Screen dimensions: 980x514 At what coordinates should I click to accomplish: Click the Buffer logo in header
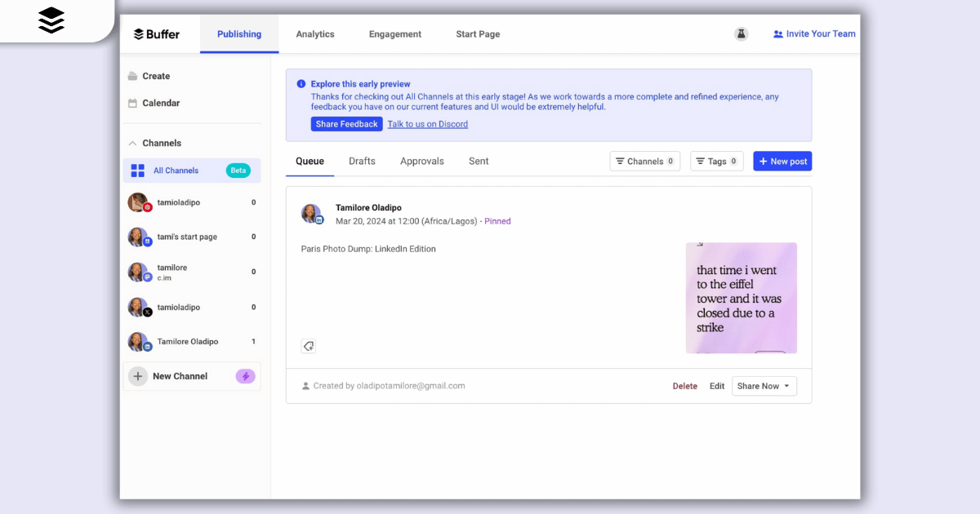(x=157, y=34)
